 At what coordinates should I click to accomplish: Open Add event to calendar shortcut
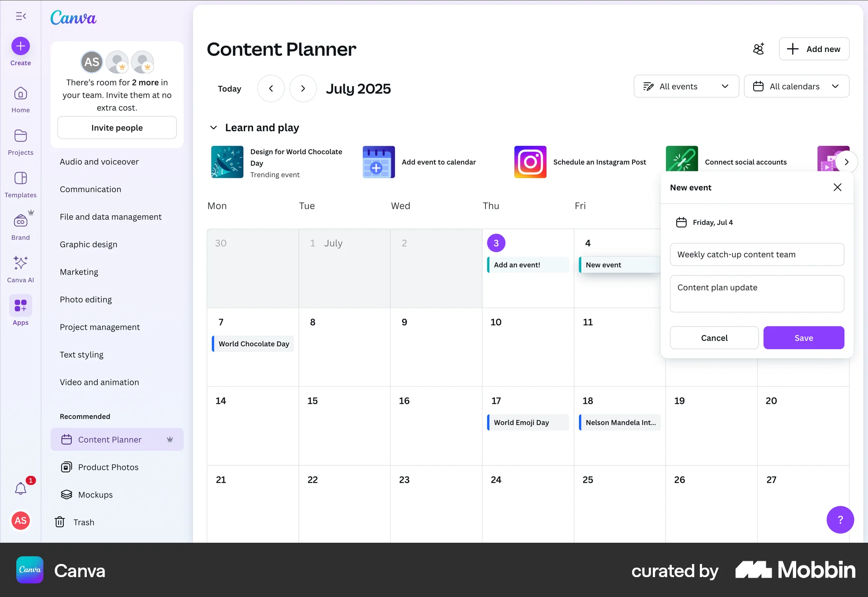click(x=439, y=162)
